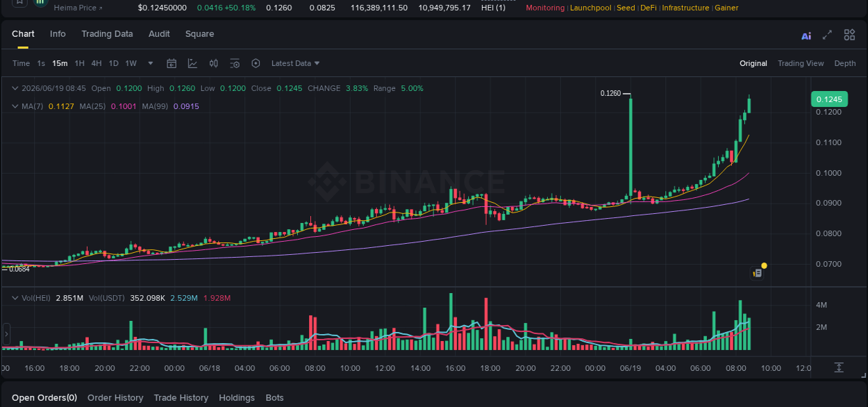
Task: Open the chart display settings icon
Action: point(235,63)
